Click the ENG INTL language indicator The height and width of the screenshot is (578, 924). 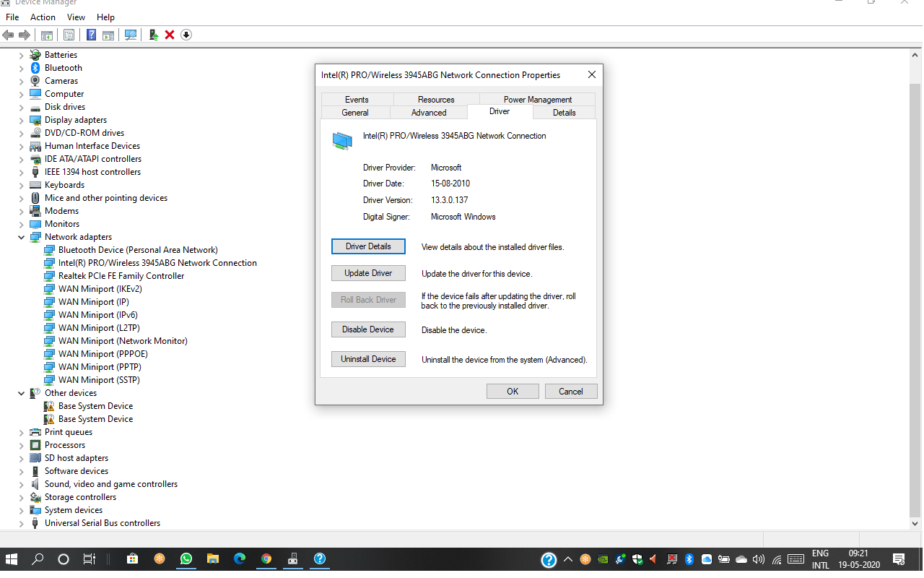point(821,559)
